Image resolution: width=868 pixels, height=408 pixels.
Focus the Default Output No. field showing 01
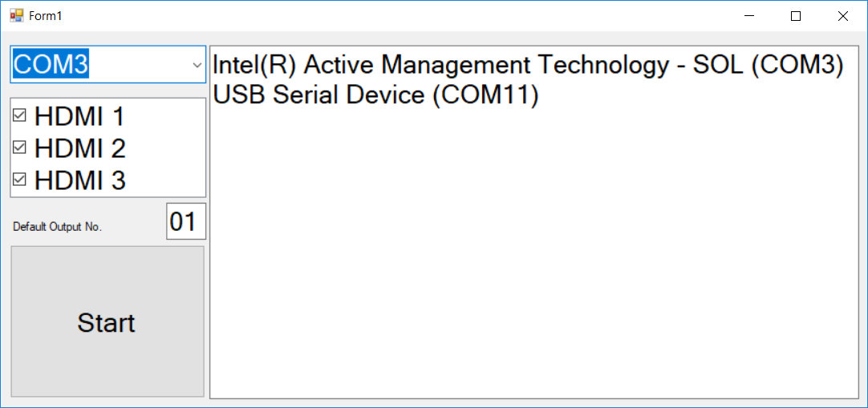coord(186,221)
